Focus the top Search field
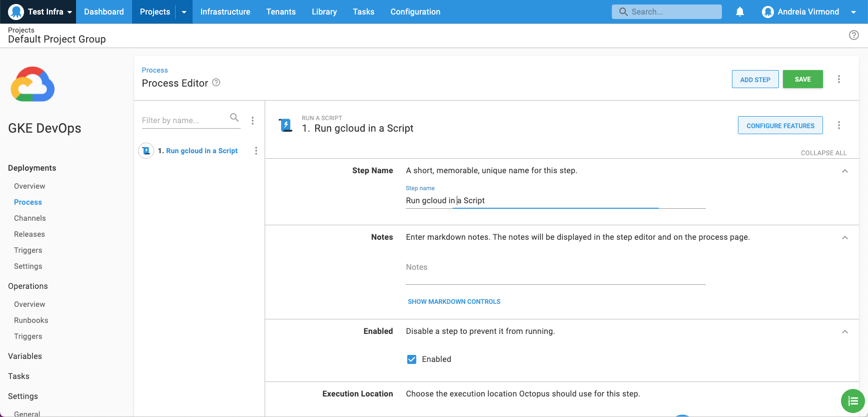868x417 pixels. [667, 12]
